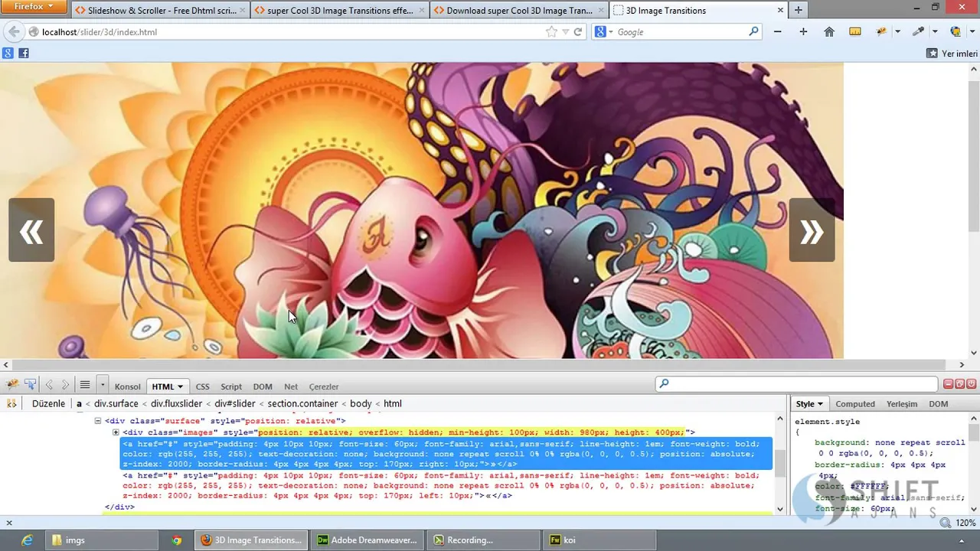Go to the home page
The image size is (980, 551).
coord(829,31)
